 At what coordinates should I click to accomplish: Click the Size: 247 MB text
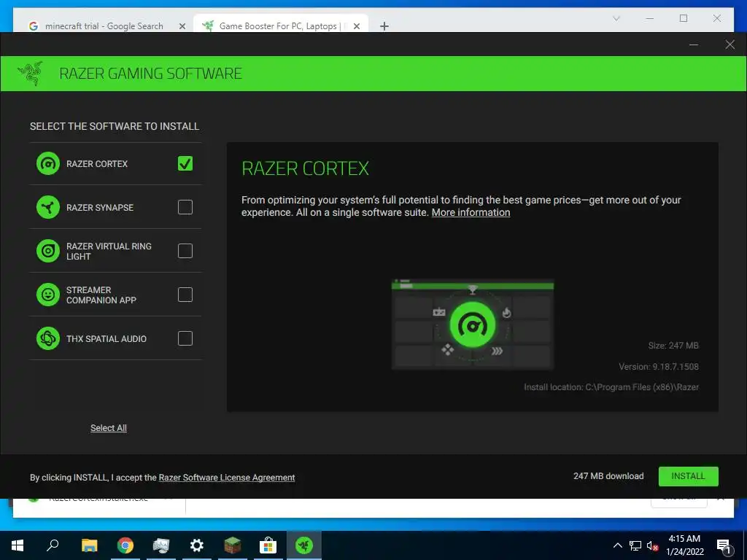point(673,346)
